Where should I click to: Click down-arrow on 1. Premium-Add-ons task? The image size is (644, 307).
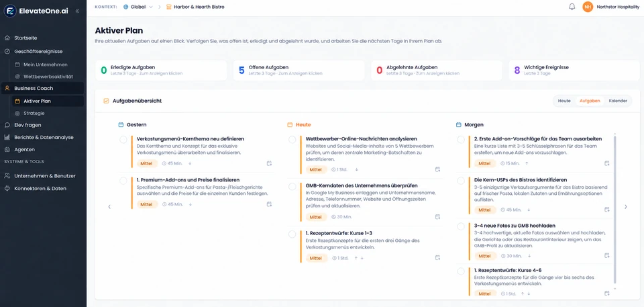[190, 204]
